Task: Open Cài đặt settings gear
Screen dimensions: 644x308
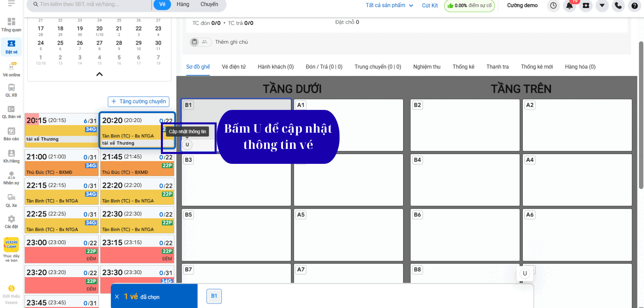Action: click(11, 222)
